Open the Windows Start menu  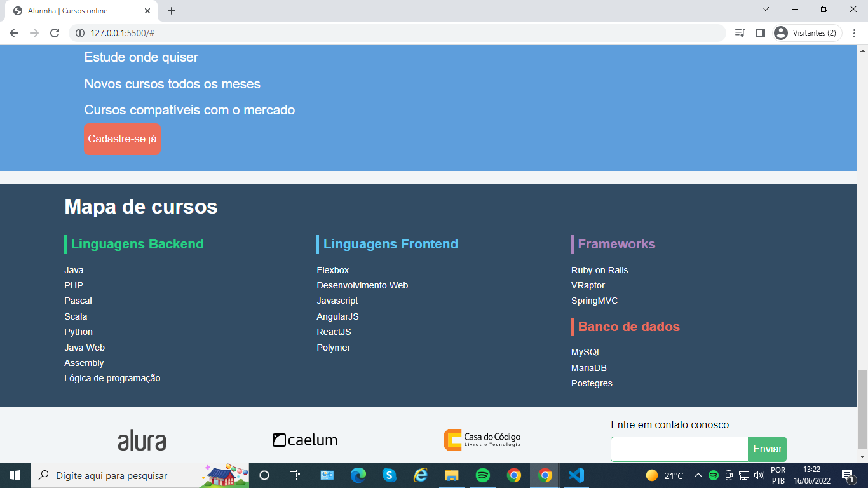15,475
